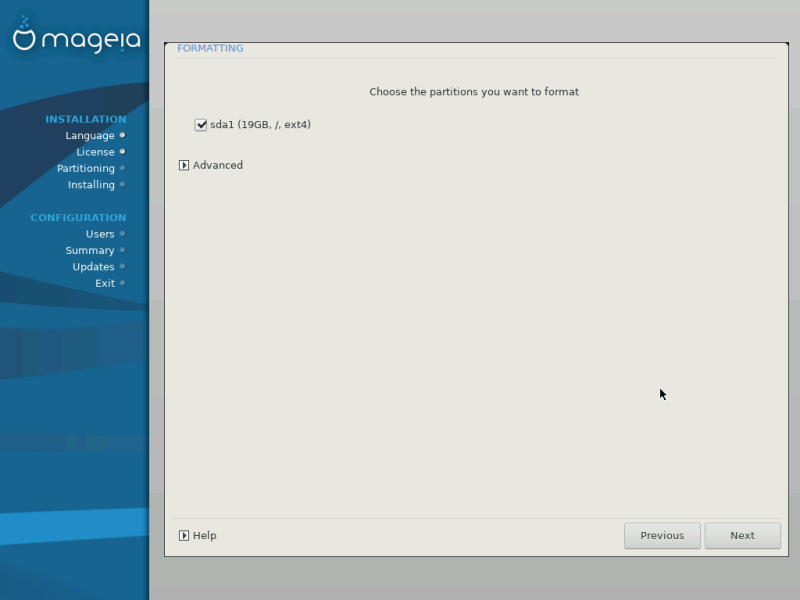Click the FORMATTING heading label

[210, 47]
